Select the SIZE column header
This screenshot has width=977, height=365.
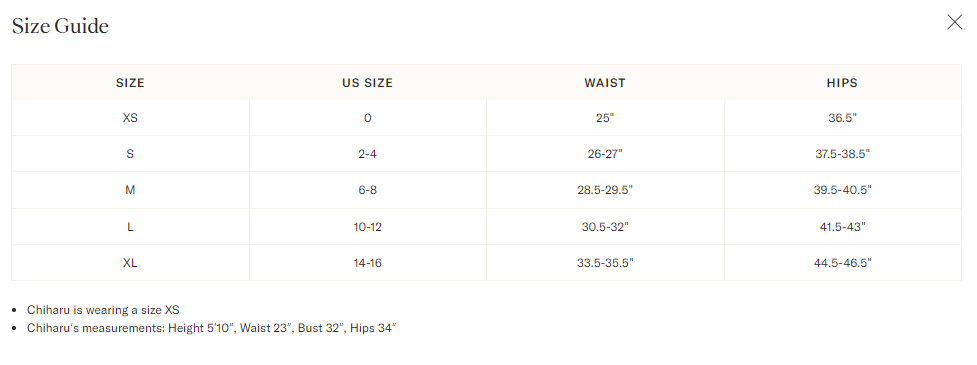tap(130, 83)
